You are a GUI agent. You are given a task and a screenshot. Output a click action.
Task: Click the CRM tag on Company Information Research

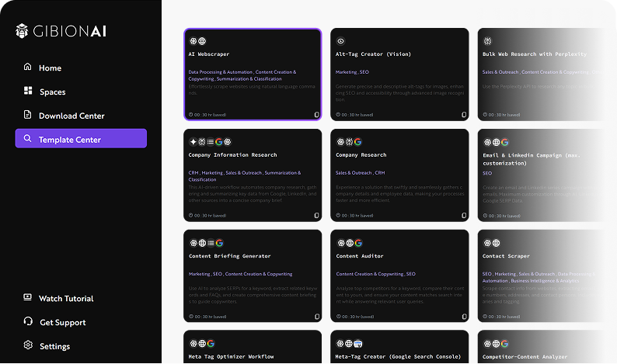pos(193,173)
